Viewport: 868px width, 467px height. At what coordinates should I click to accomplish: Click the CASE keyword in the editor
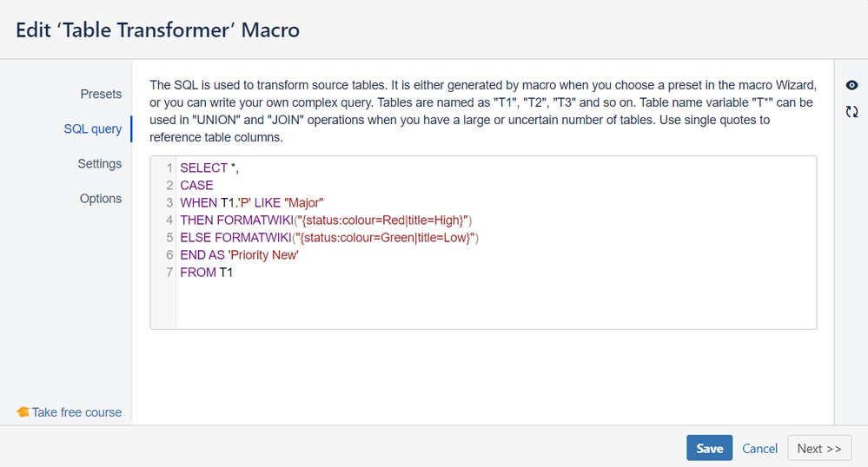(x=196, y=185)
